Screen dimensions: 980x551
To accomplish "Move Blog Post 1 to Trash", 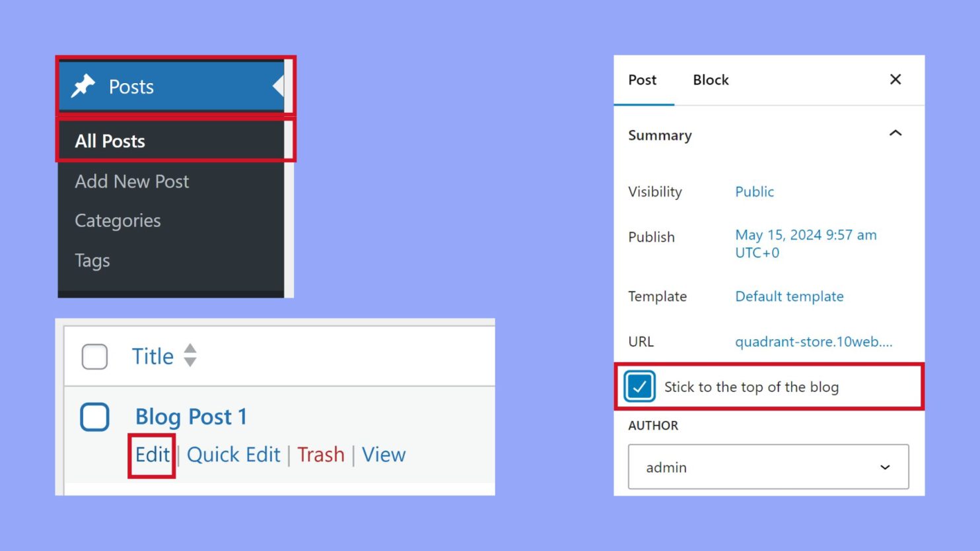I will point(321,454).
